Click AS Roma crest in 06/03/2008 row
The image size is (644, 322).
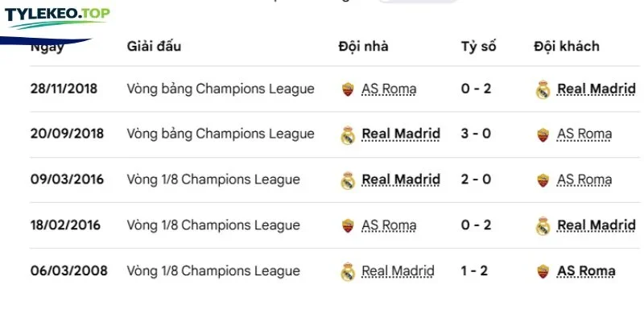(543, 271)
